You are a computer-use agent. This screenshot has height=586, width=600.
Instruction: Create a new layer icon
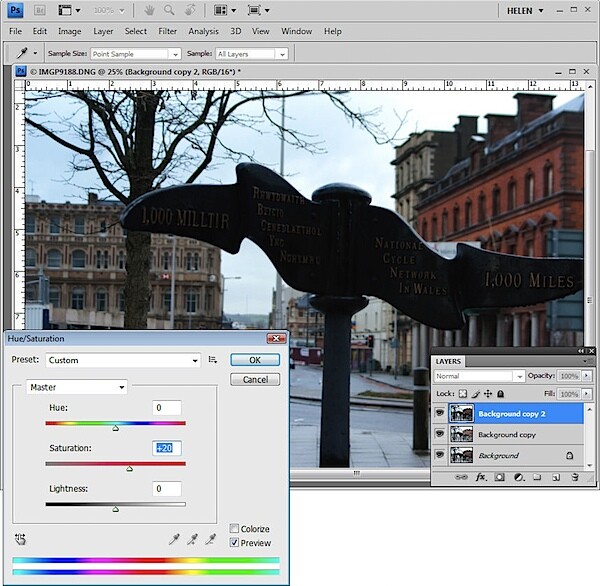(x=556, y=477)
